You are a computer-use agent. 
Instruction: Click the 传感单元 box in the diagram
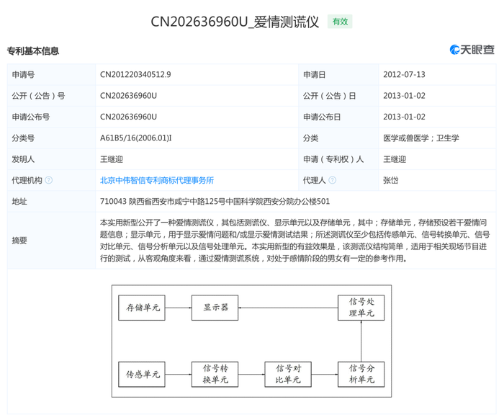(142, 375)
